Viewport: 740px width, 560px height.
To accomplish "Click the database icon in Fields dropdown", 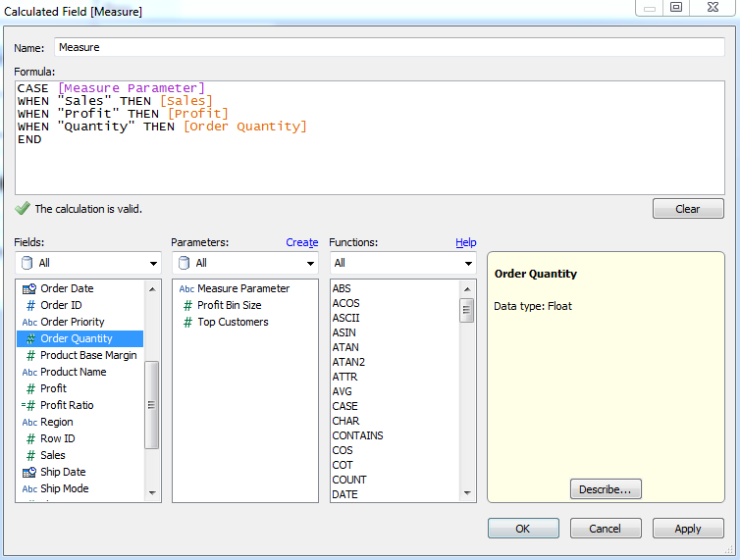I will pyautogui.click(x=27, y=263).
